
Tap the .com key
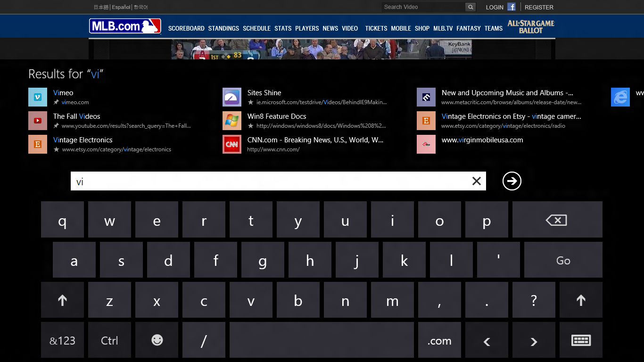(x=439, y=340)
